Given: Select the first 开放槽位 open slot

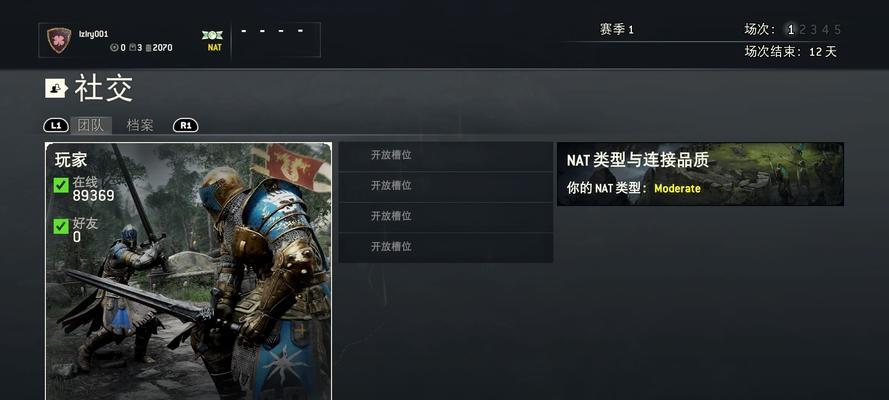Looking at the screenshot, I should pyautogui.click(x=446, y=156).
